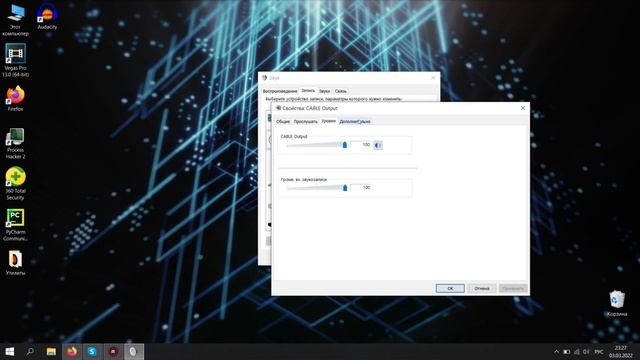
Task: Open Vegas Pro 13.0 shortcut
Action: pos(16,60)
